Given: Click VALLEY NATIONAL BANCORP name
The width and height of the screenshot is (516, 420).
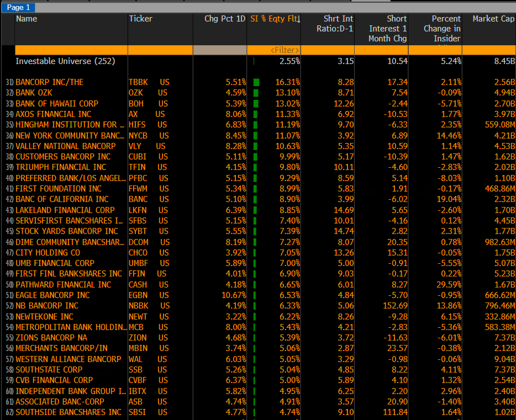Looking at the screenshot, I should (66, 146).
